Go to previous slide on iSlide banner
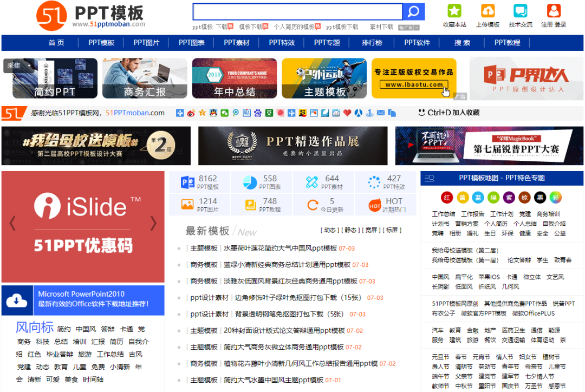The image size is (585, 392). 12,224
